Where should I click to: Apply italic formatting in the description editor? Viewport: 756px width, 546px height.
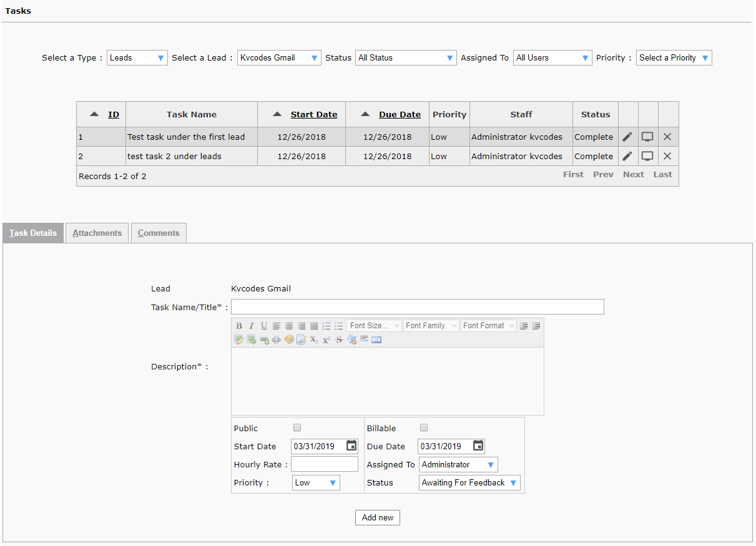252,326
